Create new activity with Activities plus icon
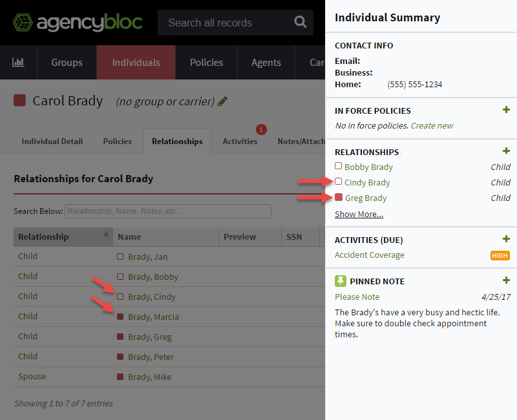This screenshot has width=517, height=420. 507,239
